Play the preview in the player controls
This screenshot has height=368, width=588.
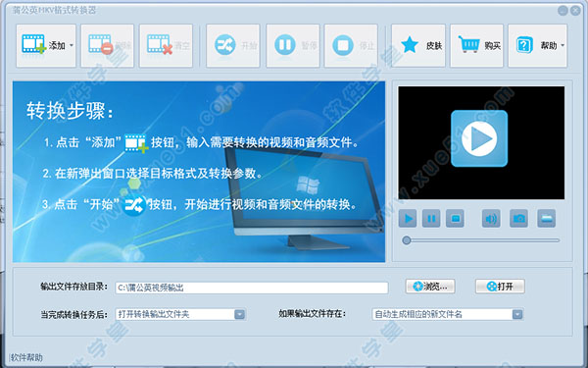408,219
